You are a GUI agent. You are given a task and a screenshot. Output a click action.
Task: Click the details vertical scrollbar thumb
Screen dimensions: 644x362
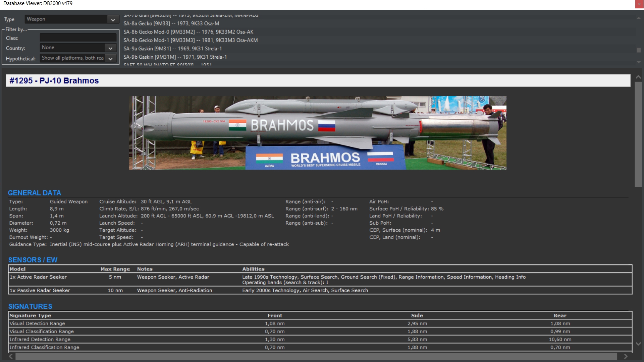pyautogui.click(x=638, y=134)
